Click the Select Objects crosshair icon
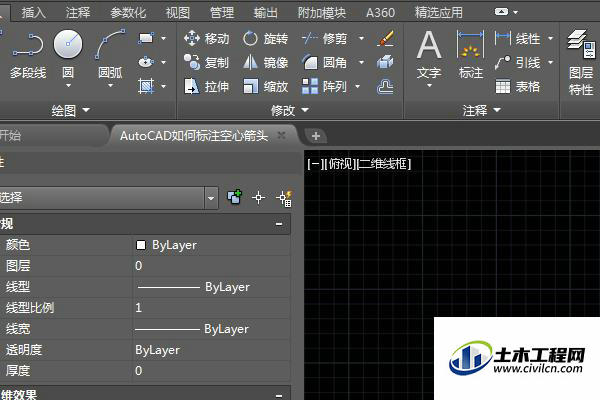 coord(259,198)
